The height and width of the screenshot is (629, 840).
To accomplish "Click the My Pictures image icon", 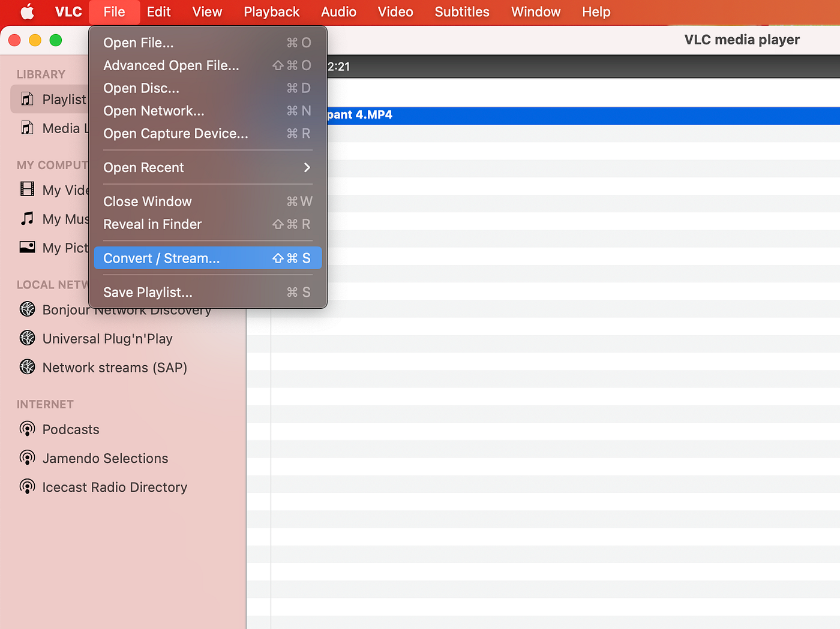I will pos(28,247).
